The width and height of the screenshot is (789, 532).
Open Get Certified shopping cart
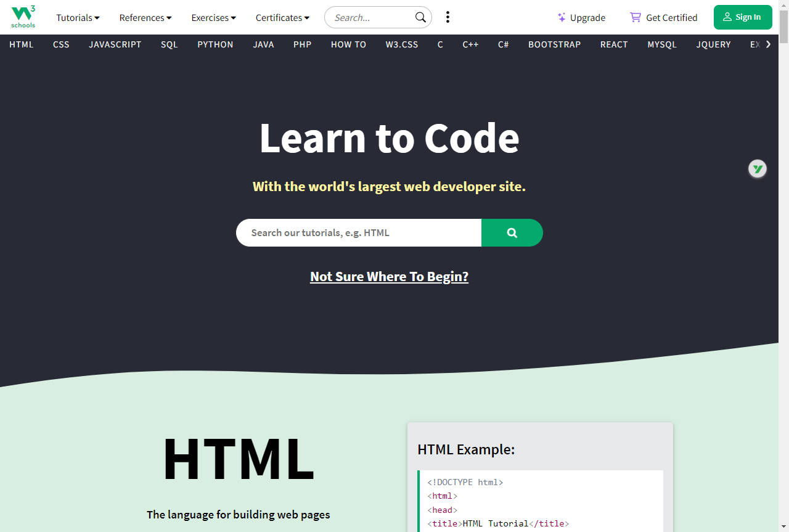pyautogui.click(x=635, y=17)
